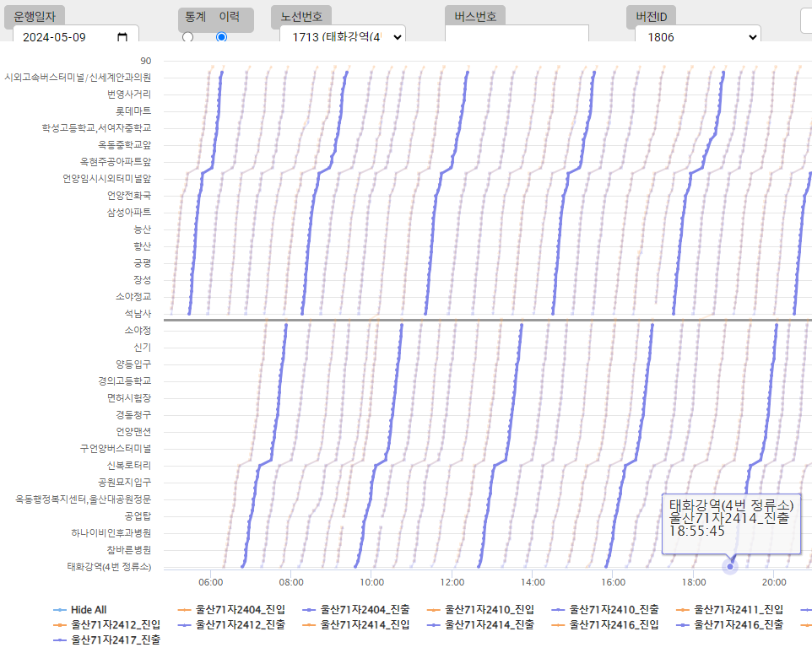812x653 pixels.
Task: Click the 버스번호 input field
Action: click(517, 35)
